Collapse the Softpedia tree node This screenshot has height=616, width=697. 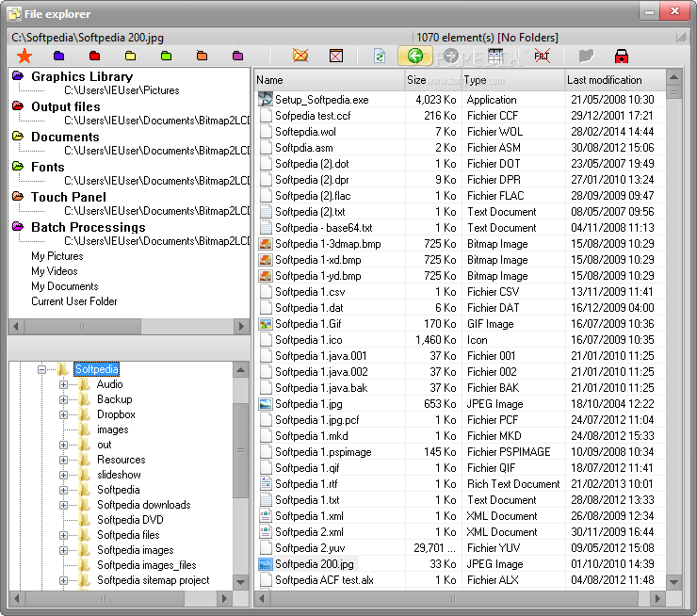(41, 369)
